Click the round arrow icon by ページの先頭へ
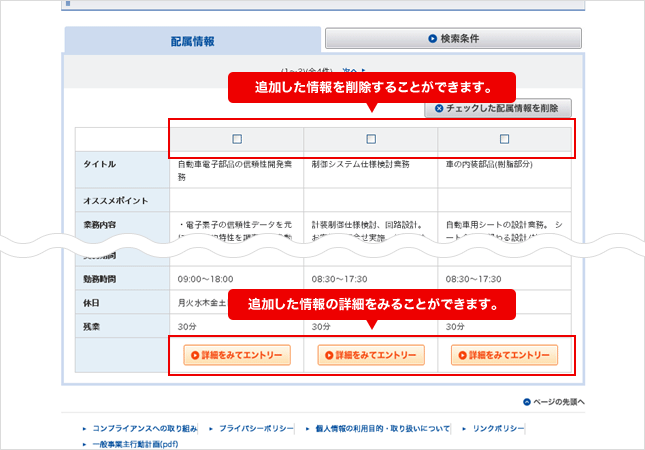The height and width of the screenshot is (450, 645). (526, 402)
